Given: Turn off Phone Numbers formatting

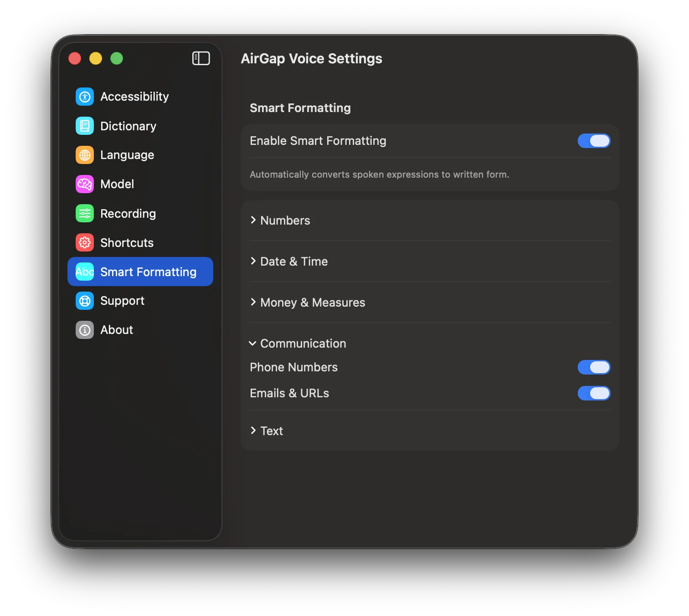Looking at the screenshot, I should (x=594, y=367).
